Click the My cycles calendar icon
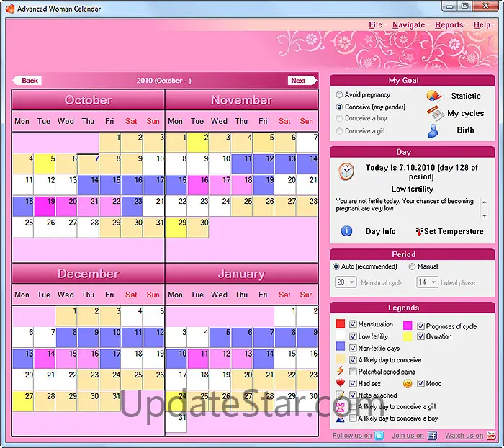 [434, 113]
